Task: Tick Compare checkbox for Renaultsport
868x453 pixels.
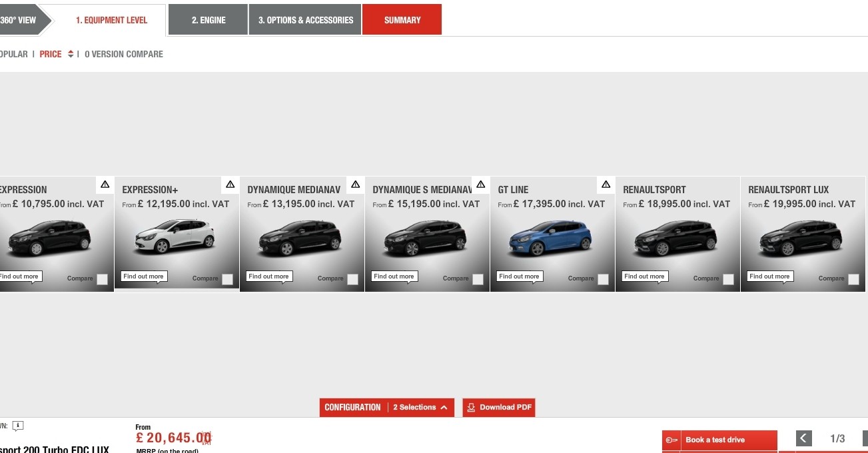Action: tap(728, 280)
